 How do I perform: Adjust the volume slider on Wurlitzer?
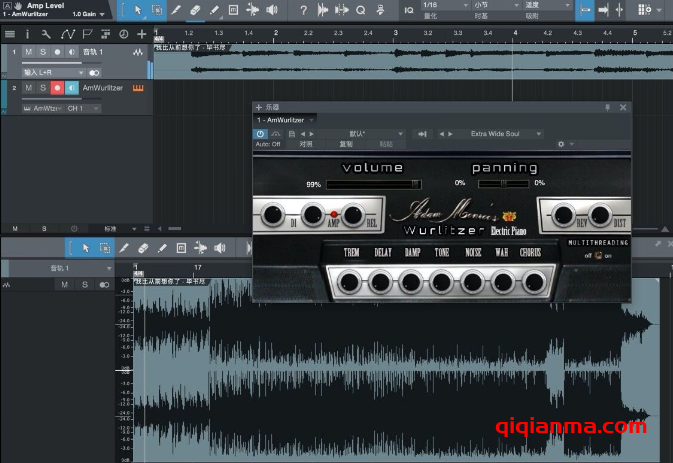click(372, 184)
